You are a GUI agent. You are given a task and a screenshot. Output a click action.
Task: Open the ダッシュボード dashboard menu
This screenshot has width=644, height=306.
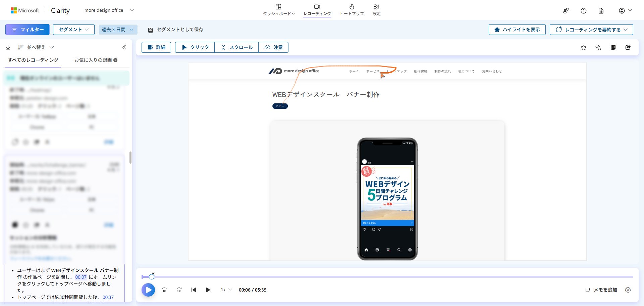[279, 10]
